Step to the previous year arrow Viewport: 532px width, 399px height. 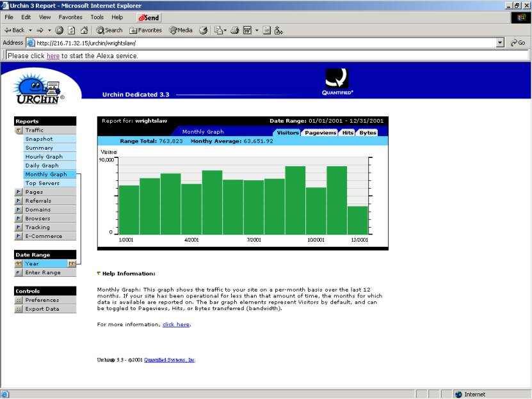[x=19, y=263]
